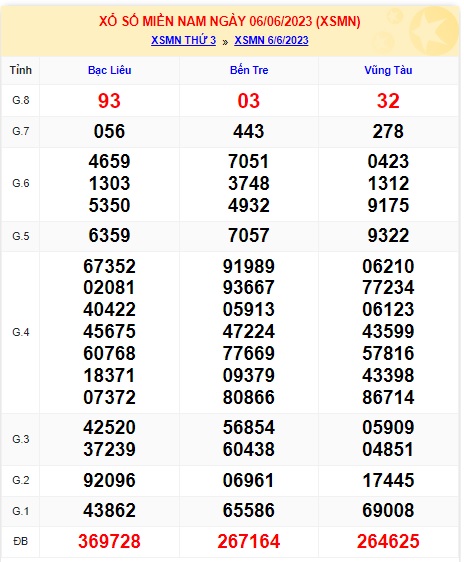Select the ĐB row label
Screen dimensions: 464x562
click(20, 542)
